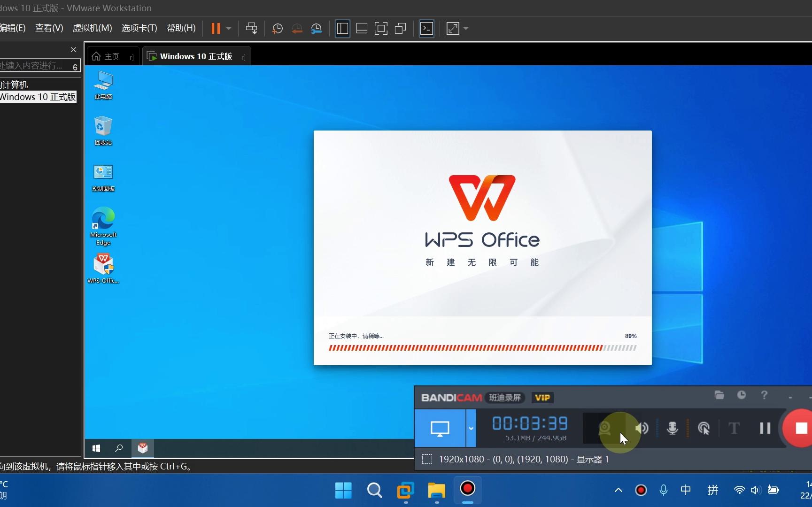Switch to the 主页 home tab

coord(112,56)
